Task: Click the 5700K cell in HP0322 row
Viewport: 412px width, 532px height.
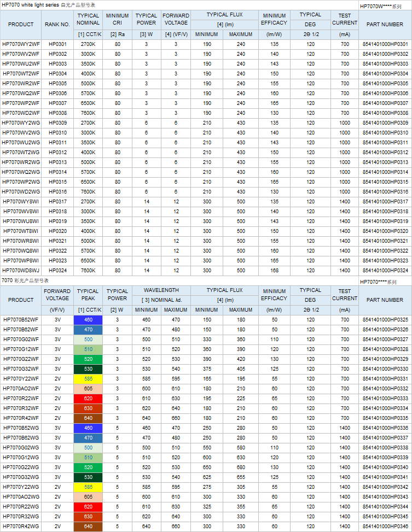Action: 88,251
